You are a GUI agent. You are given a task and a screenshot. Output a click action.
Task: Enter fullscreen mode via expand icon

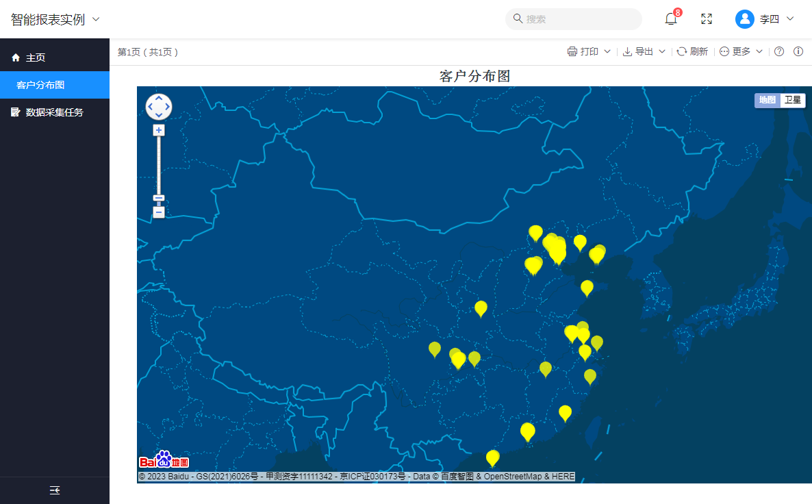pos(707,19)
